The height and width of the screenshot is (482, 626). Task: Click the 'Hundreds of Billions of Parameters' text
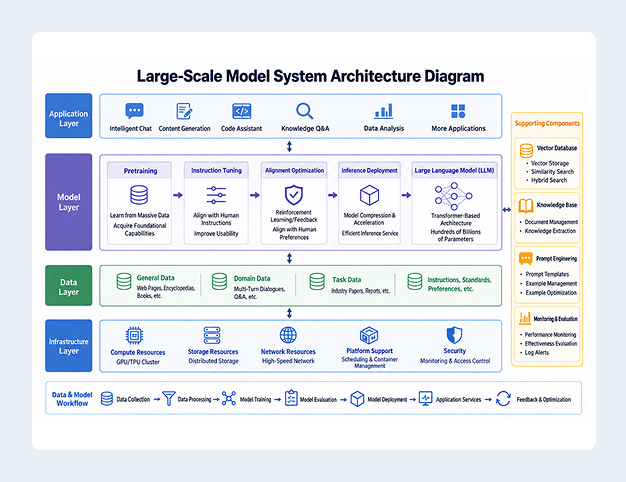(456, 235)
